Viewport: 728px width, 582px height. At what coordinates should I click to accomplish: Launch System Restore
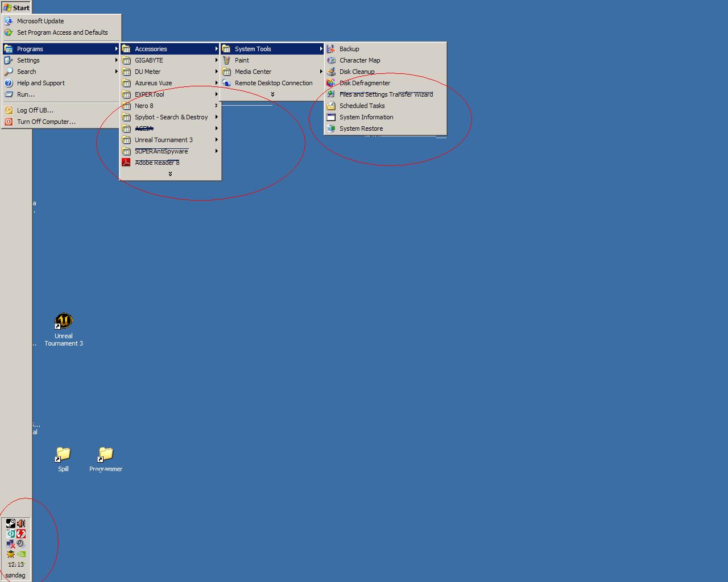point(385,128)
